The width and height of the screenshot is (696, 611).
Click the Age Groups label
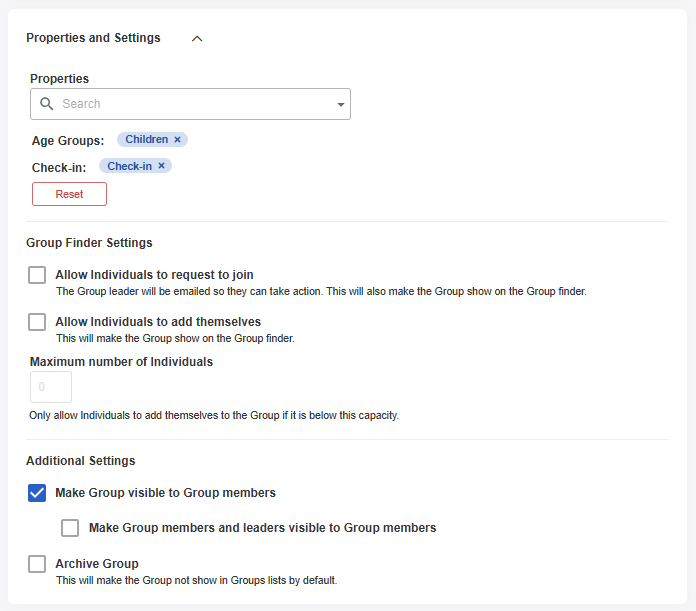68,141
